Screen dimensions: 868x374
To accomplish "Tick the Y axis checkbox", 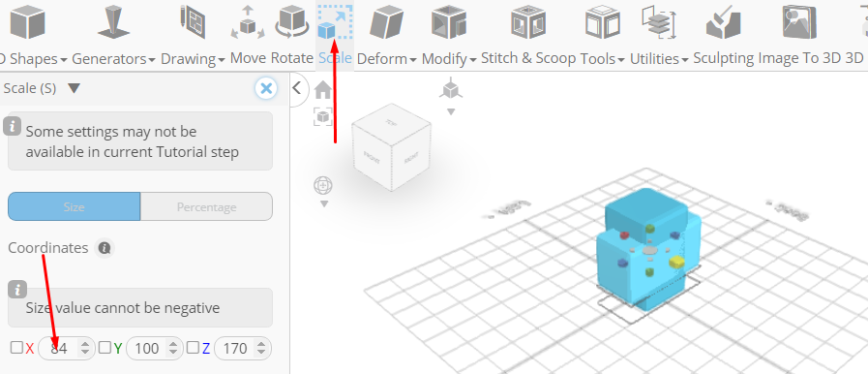I will 105,348.
